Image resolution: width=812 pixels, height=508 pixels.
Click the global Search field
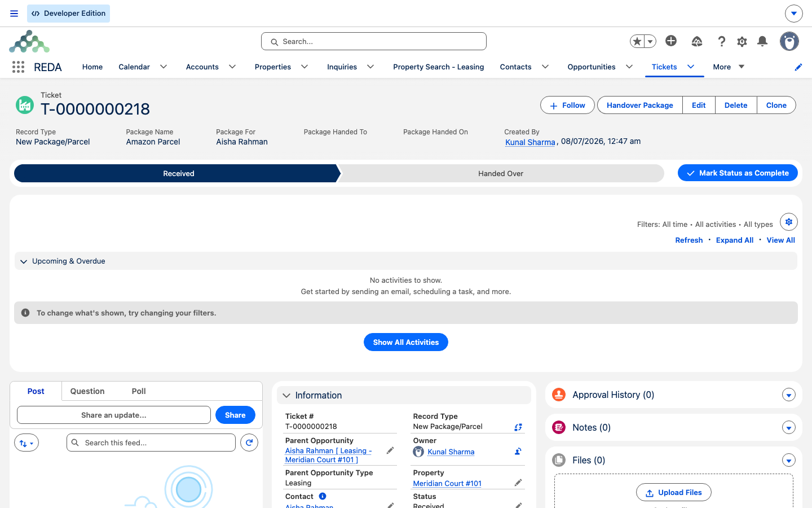374,41
